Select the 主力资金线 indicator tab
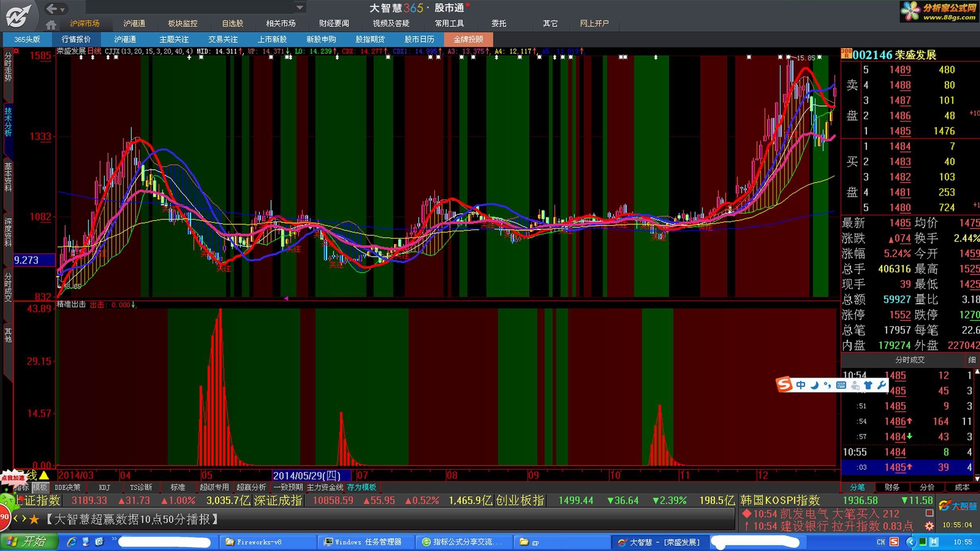This screenshot has width=980, height=551. (x=325, y=487)
